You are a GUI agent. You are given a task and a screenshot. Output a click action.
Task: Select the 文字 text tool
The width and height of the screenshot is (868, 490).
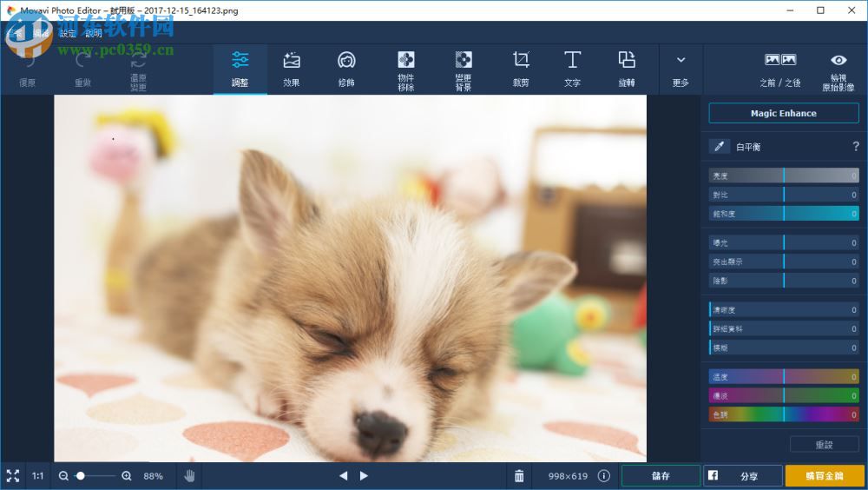[572, 69]
